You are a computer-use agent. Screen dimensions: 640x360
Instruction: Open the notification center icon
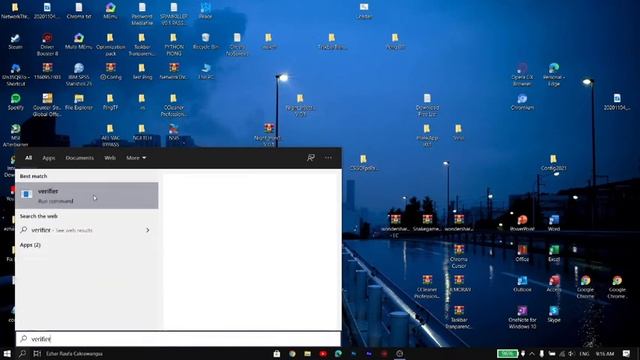(x=626, y=353)
